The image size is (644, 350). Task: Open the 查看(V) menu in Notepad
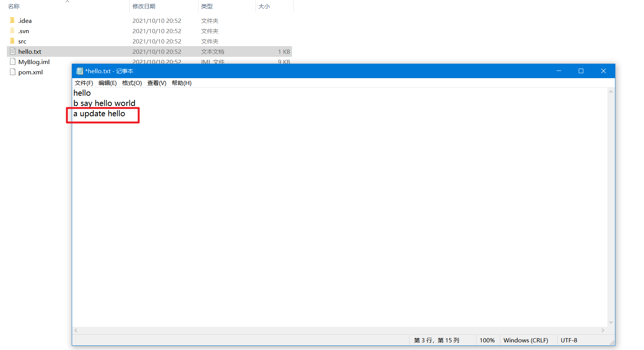pos(157,83)
